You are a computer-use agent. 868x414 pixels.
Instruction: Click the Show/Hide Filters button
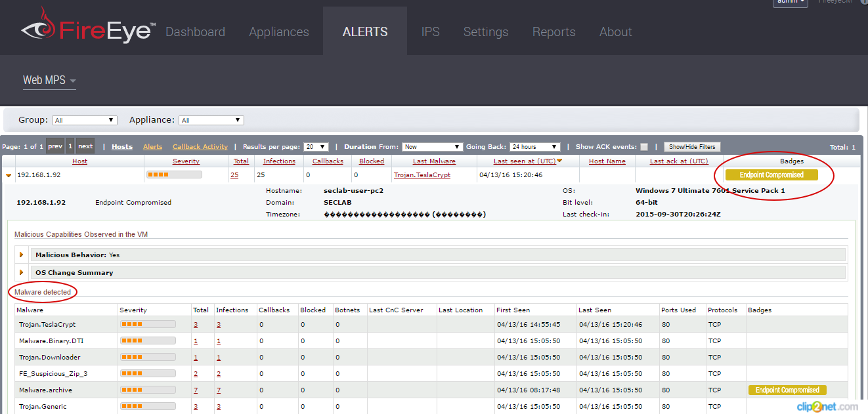[692, 146]
